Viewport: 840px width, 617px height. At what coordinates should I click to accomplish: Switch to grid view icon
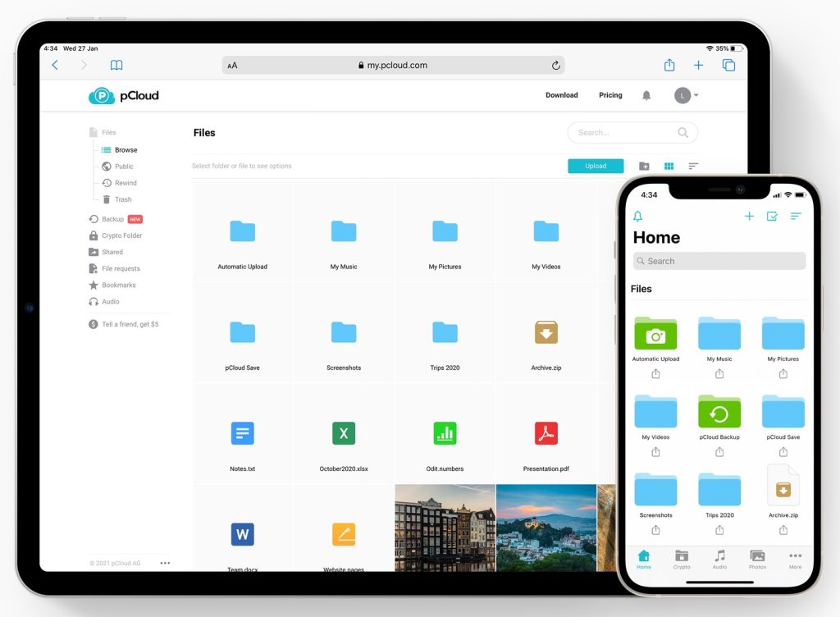pyautogui.click(x=669, y=166)
